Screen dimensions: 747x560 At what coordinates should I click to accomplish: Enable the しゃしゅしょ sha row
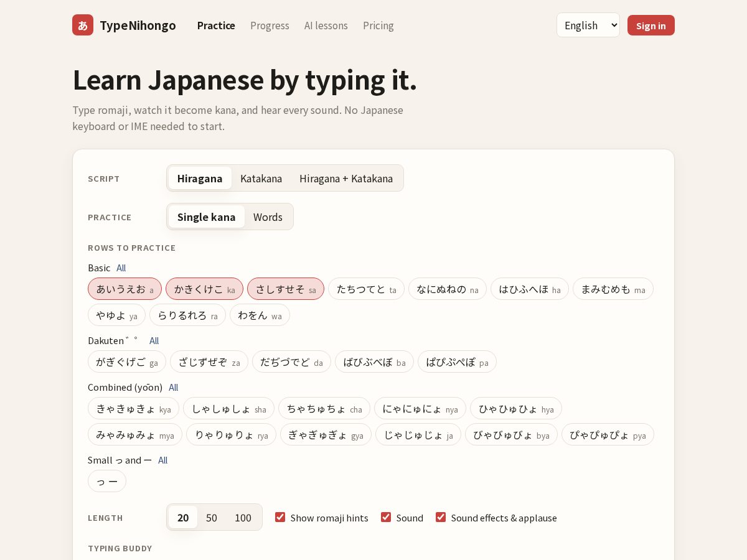(228, 408)
